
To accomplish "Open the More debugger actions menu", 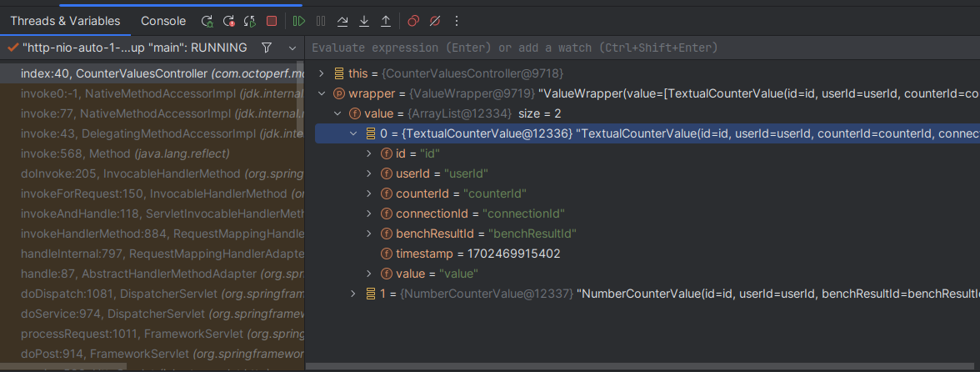I will click(457, 21).
